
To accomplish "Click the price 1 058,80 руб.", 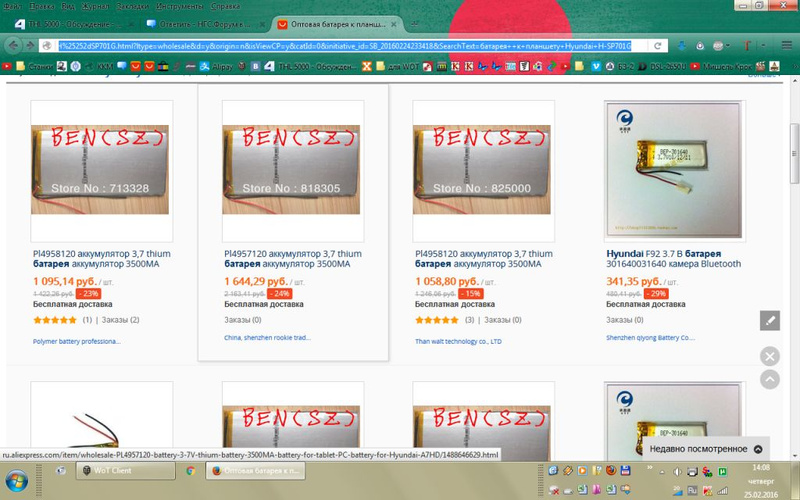I will click(x=447, y=281).
